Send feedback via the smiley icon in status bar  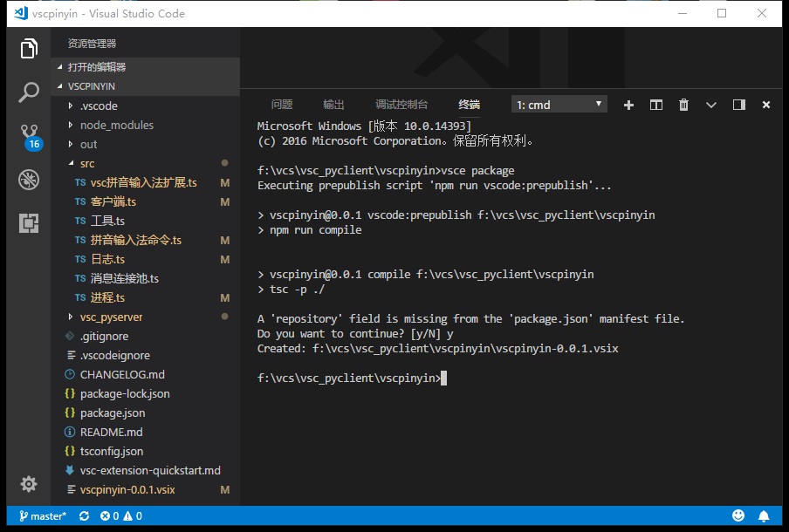tap(738, 515)
